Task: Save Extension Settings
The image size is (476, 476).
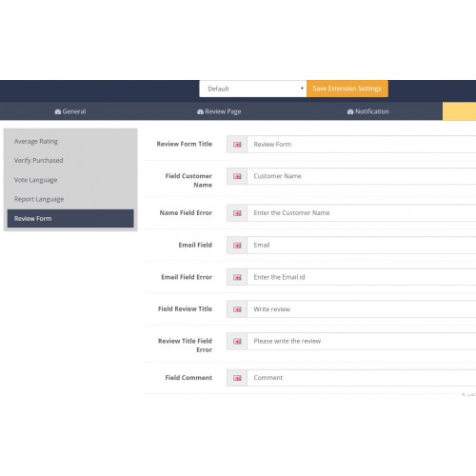Action: pyautogui.click(x=347, y=89)
